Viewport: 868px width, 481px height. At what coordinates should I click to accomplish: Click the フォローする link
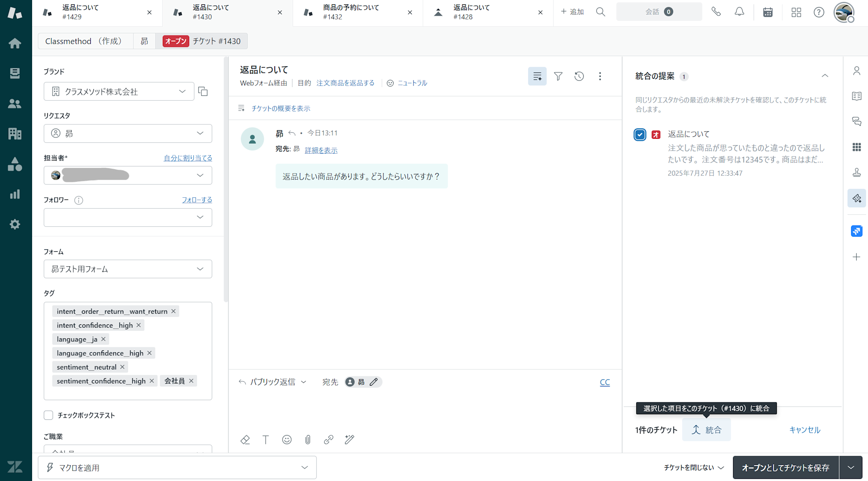[197, 200]
